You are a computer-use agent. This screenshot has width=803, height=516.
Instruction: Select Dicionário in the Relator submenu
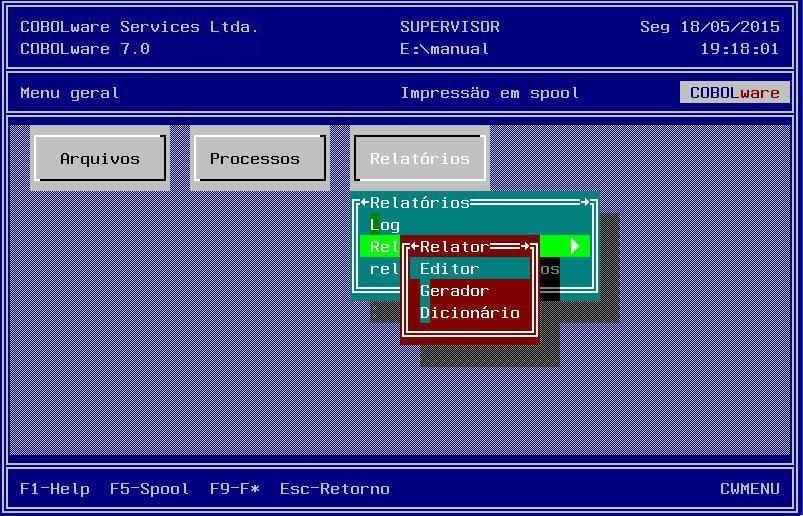470,313
